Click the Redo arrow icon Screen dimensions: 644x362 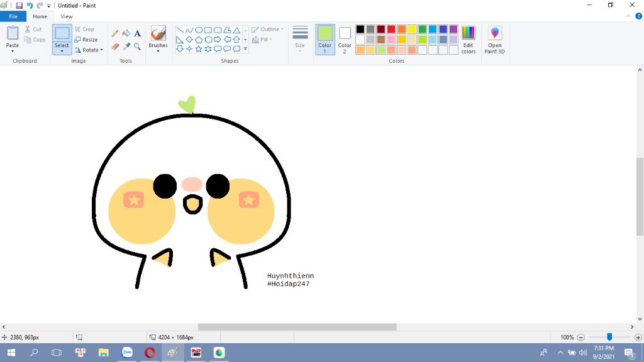click(x=40, y=5)
